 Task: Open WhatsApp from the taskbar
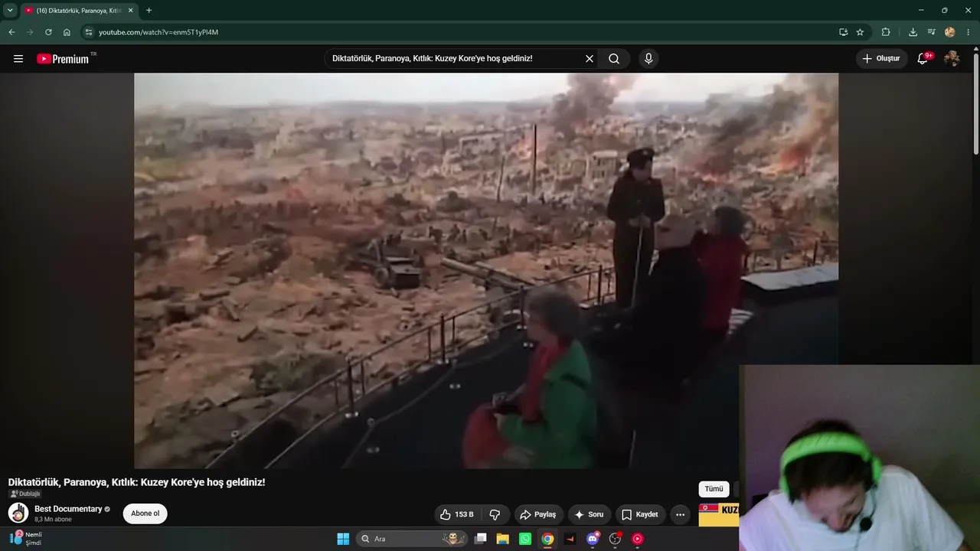pyautogui.click(x=525, y=539)
